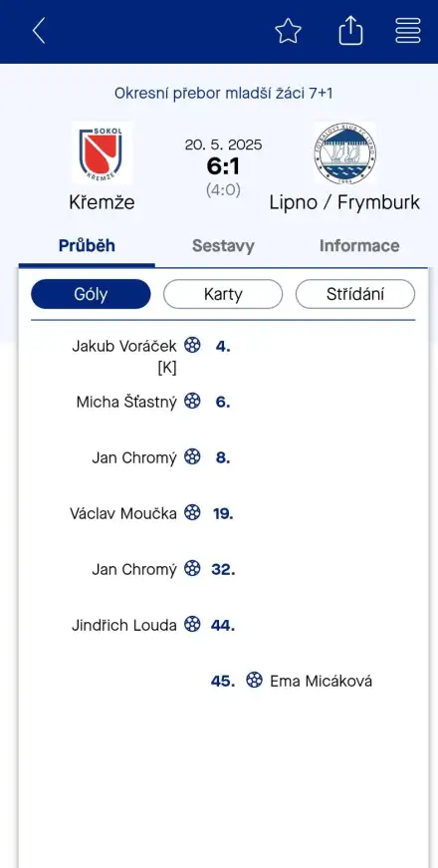Open Lipno / Frymburk team name

coord(344,202)
